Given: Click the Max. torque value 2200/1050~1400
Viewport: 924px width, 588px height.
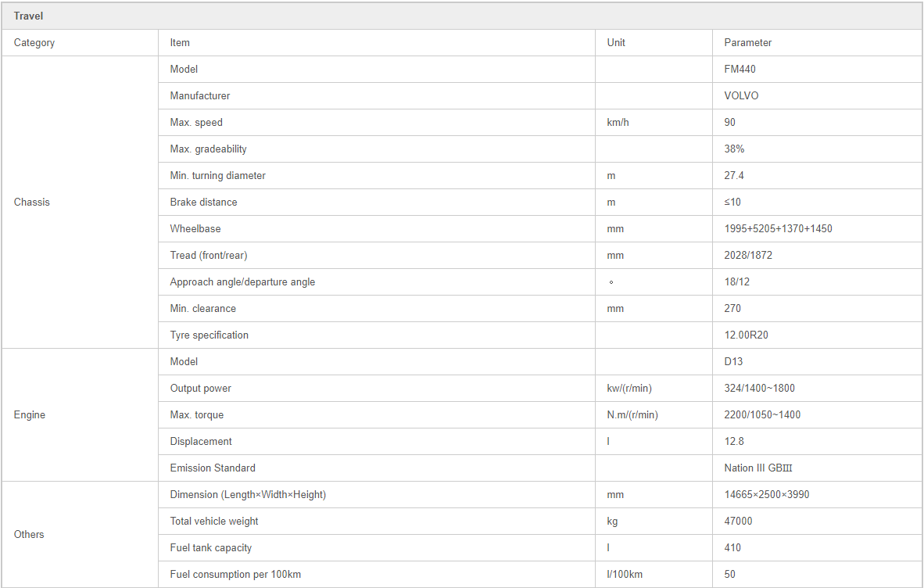Looking at the screenshot, I should click(x=762, y=414).
